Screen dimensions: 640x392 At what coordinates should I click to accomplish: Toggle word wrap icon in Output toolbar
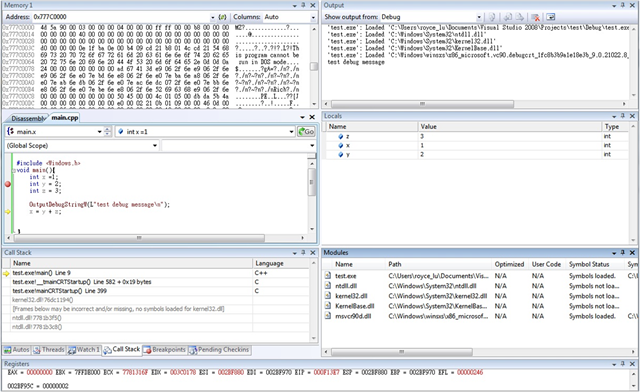tap(551, 17)
